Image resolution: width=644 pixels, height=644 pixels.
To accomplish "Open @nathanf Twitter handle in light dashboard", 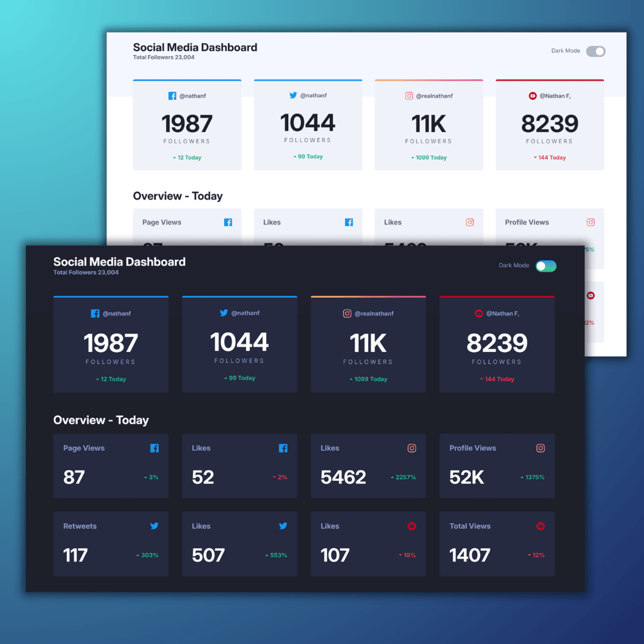I will [x=313, y=96].
